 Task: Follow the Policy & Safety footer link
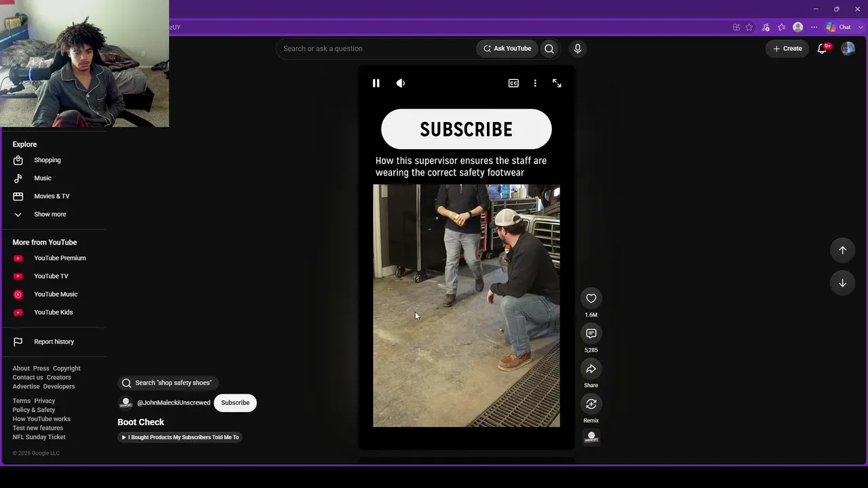[x=34, y=410]
